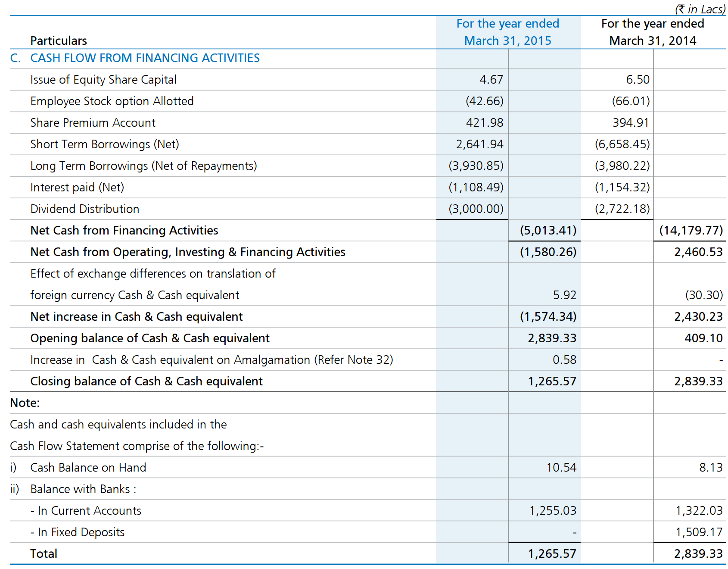
Task: Click the value (66.01)
Action: (631, 101)
